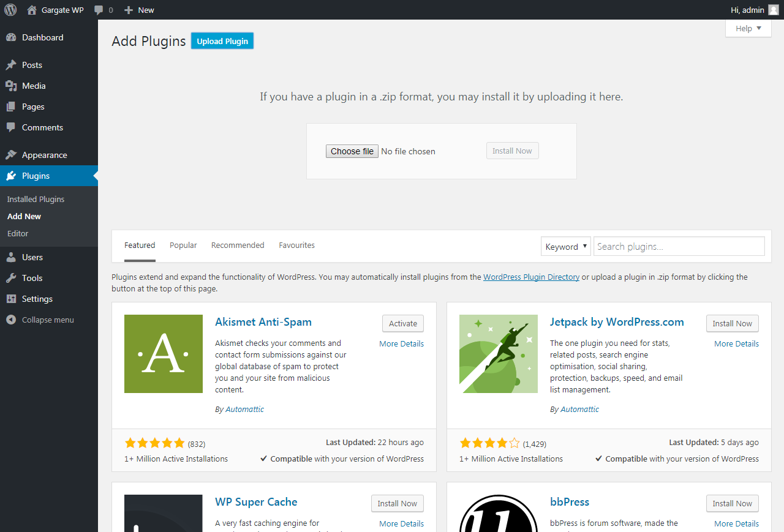This screenshot has height=532, width=784.
Task: Open the Media menu item
Action: 49,86
